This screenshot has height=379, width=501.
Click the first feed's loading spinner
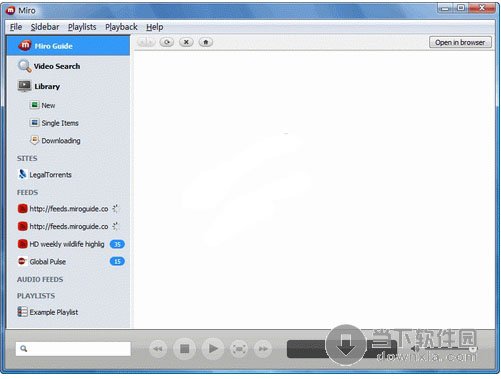tap(115, 209)
